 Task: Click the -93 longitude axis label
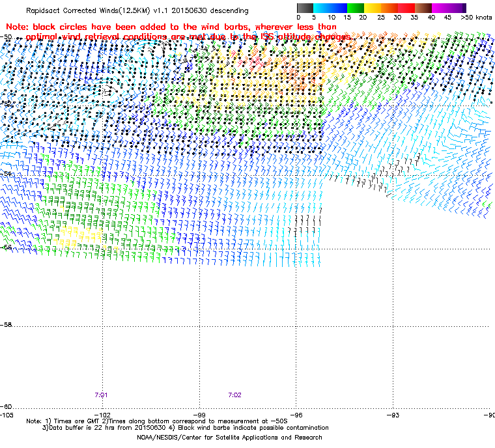coord(393,415)
